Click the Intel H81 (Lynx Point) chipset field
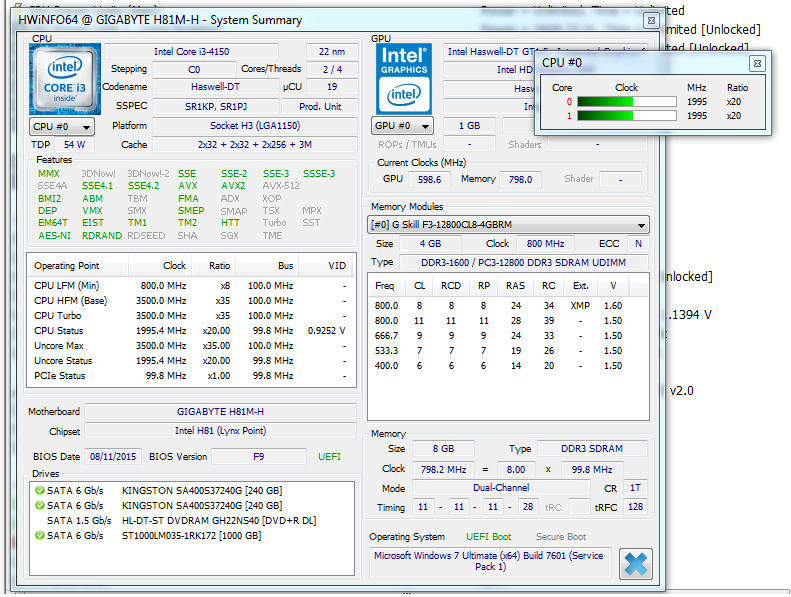 coord(220,431)
